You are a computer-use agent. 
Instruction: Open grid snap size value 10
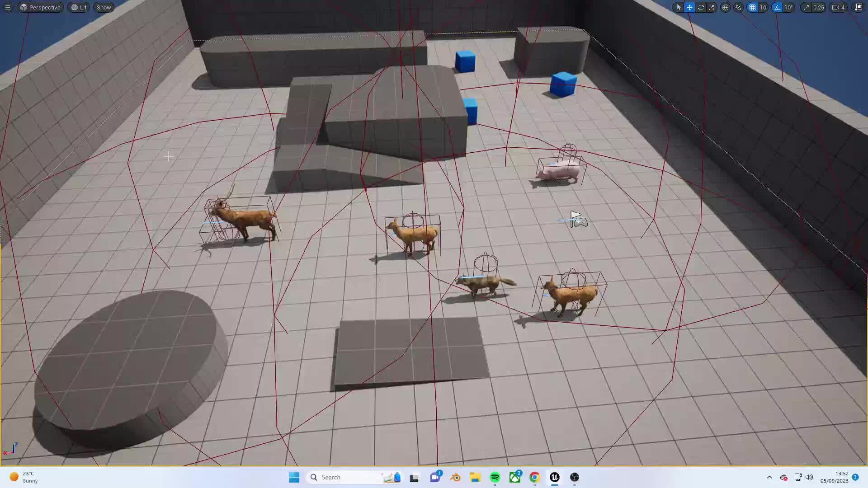click(763, 7)
